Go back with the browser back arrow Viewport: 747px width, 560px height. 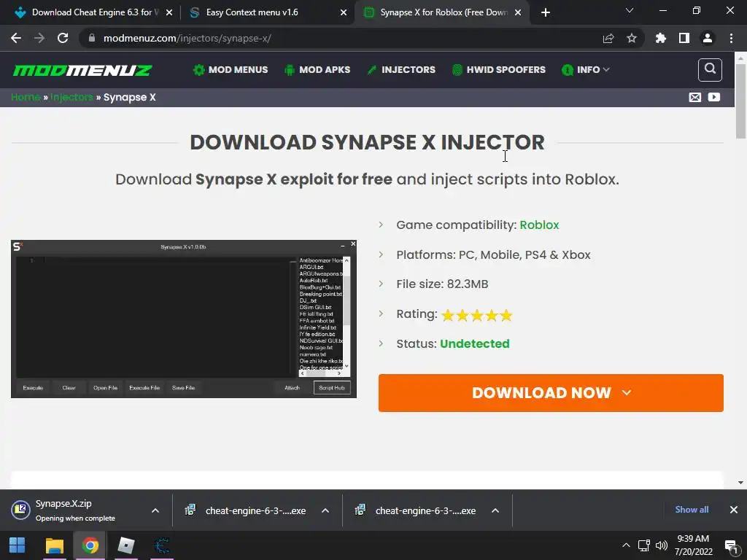[x=16, y=38]
